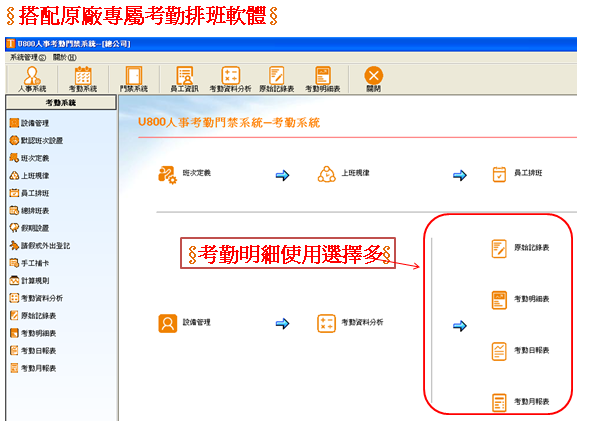The image size is (590, 436).
Task: Click the 班次定義 workflow icon
Action: (x=167, y=175)
